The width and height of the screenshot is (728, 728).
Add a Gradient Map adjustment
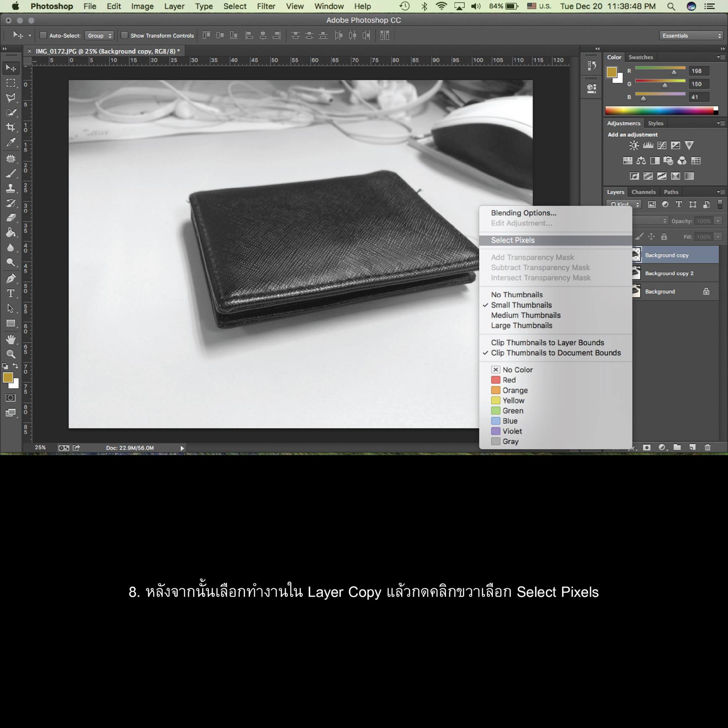(689, 176)
